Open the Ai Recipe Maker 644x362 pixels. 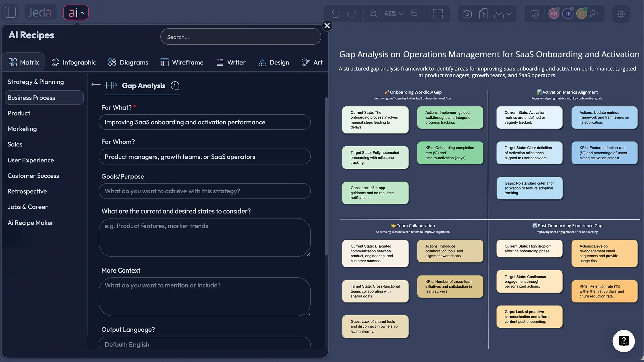(x=30, y=222)
